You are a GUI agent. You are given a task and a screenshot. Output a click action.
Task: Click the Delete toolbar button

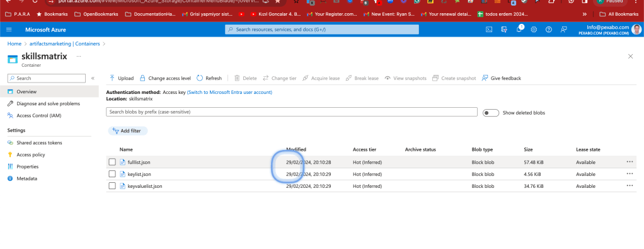pyautogui.click(x=245, y=78)
